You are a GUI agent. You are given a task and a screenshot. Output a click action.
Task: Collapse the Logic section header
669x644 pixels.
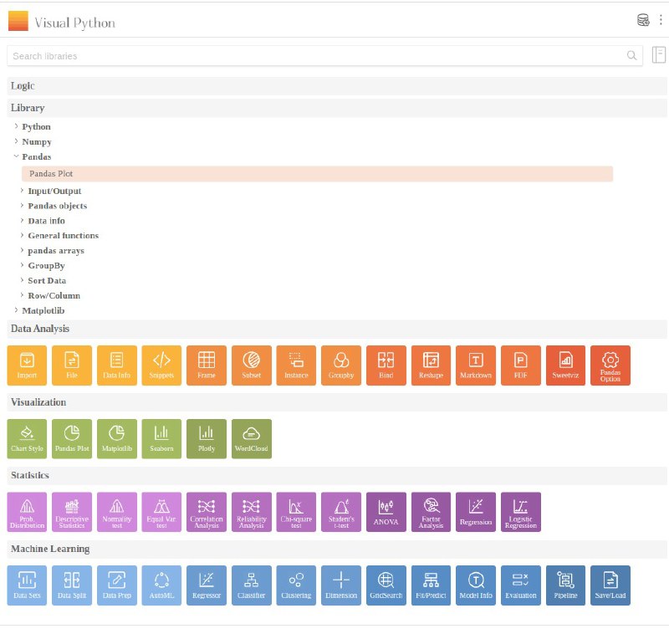(x=337, y=86)
